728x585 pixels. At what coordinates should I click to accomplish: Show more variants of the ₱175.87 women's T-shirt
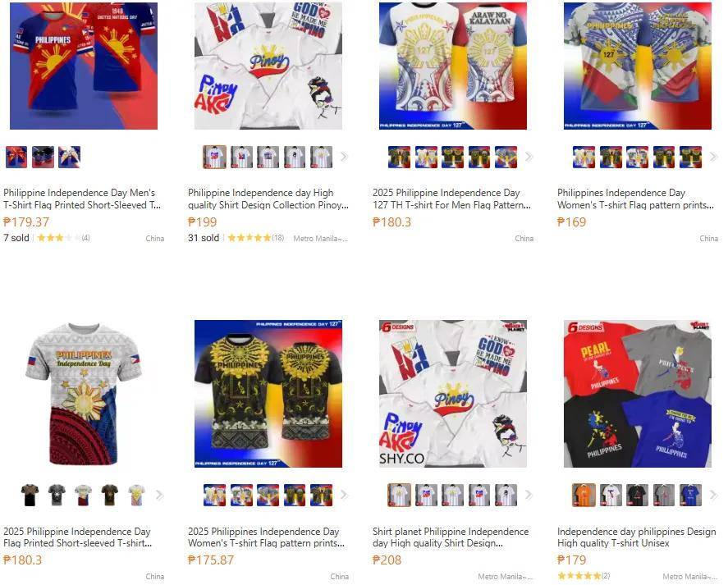click(344, 495)
